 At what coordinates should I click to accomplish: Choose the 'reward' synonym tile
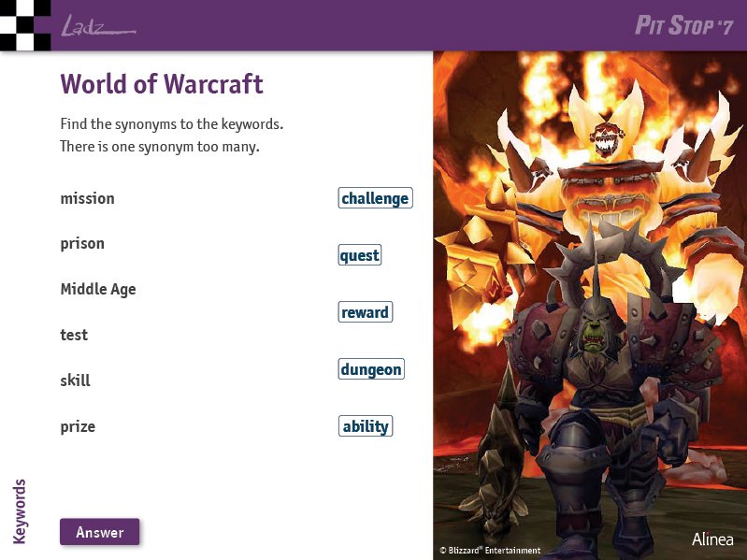(x=366, y=312)
